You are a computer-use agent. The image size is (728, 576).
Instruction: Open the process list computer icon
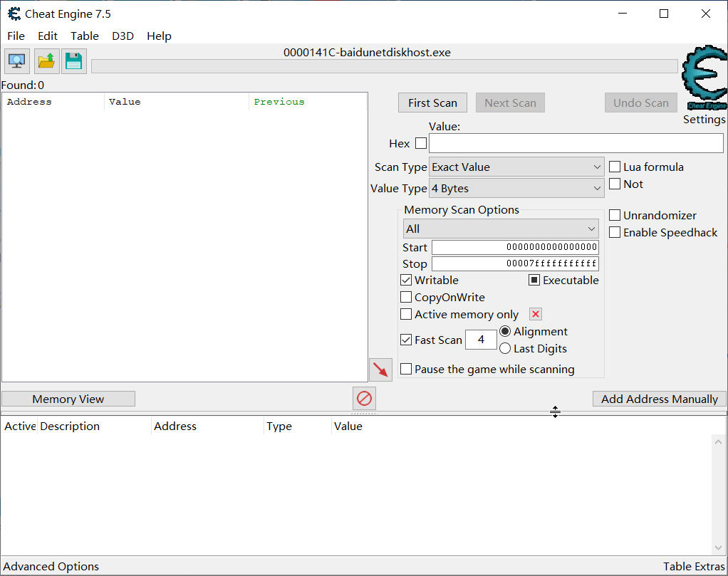pos(17,61)
